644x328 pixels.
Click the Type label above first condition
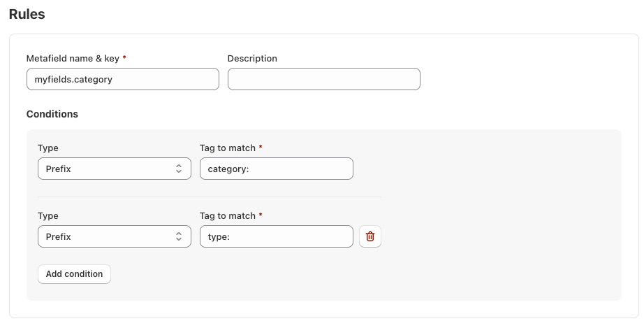[x=47, y=148]
